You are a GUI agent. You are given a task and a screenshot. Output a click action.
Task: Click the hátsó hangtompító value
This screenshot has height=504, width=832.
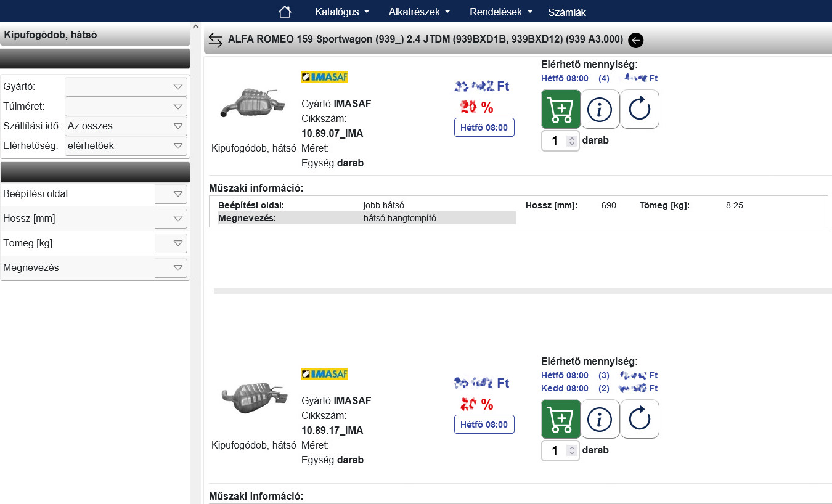400,217
